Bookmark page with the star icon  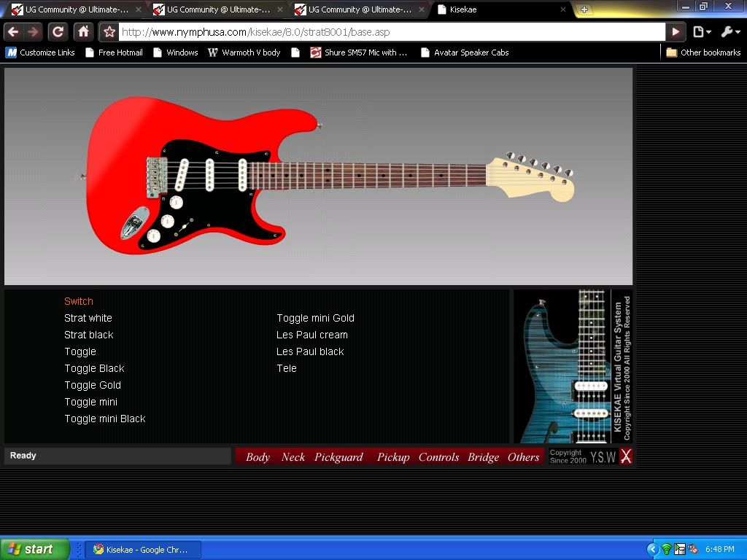(109, 32)
